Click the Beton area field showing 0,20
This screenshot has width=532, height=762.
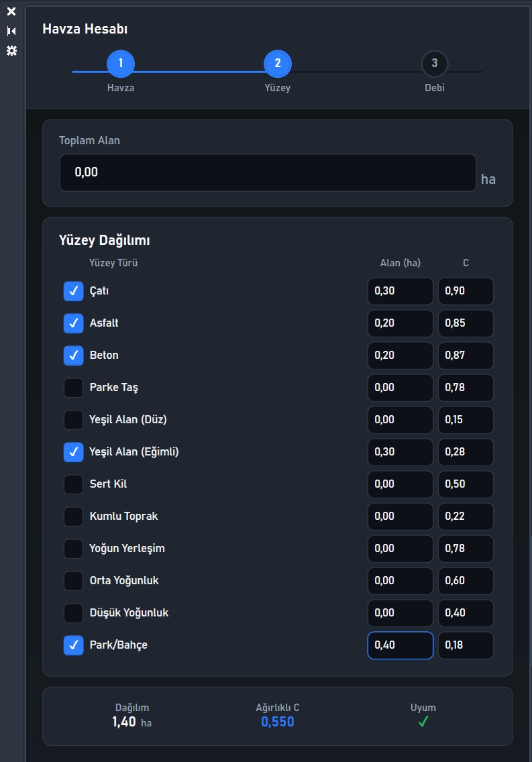pos(401,356)
